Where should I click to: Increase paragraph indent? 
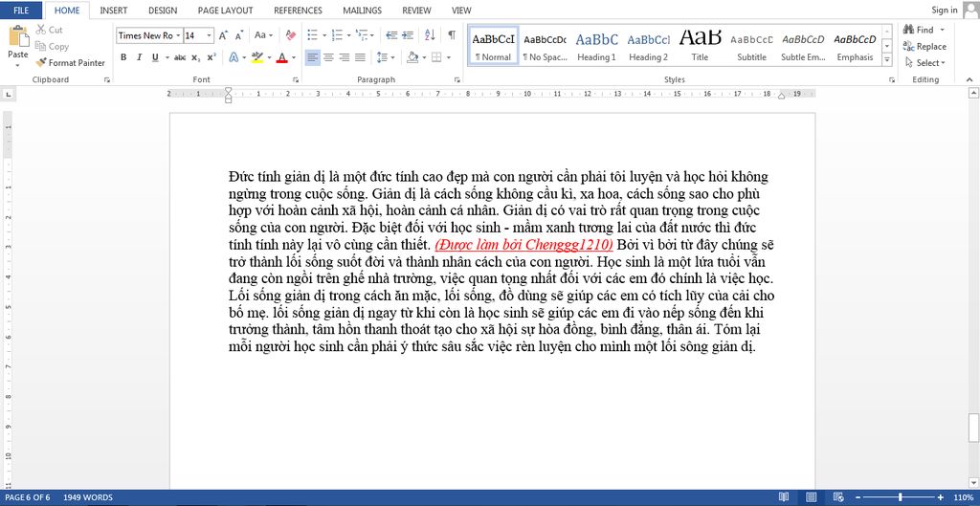pyautogui.click(x=408, y=35)
